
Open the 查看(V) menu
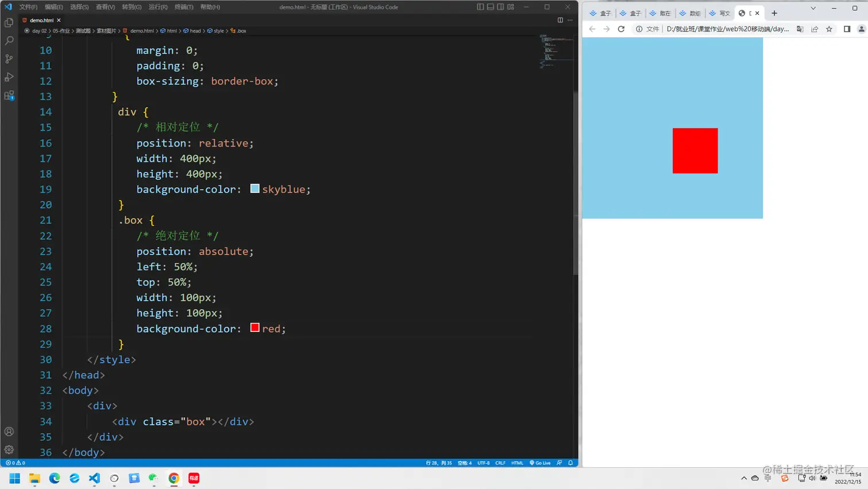point(106,7)
